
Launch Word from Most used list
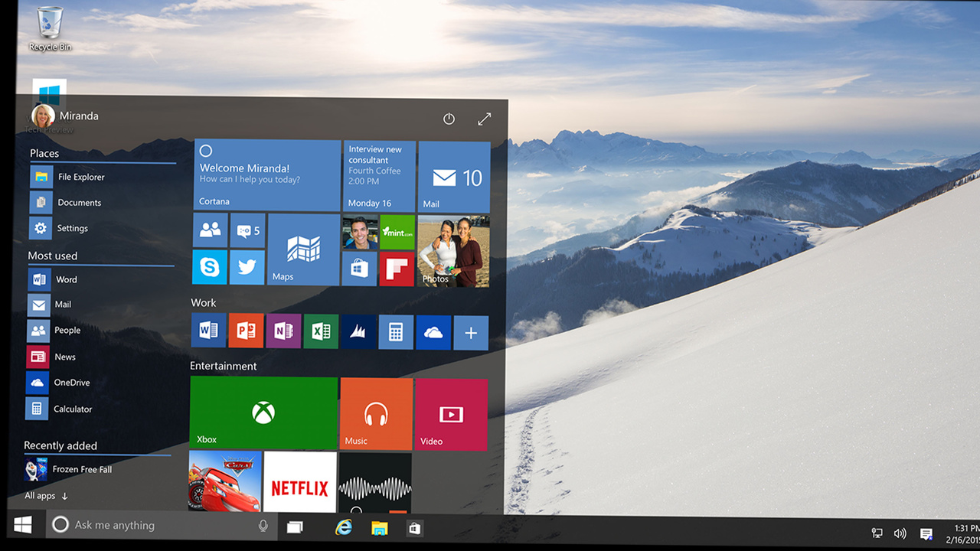pyautogui.click(x=100, y=279)
